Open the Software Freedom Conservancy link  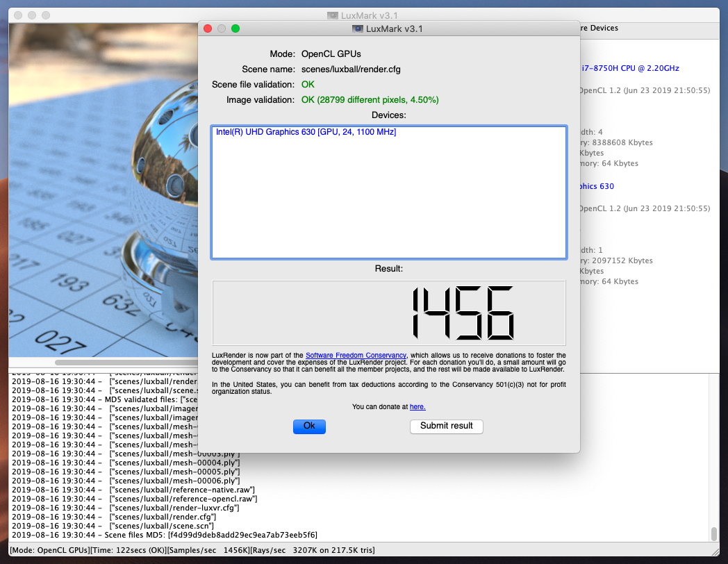356,355
